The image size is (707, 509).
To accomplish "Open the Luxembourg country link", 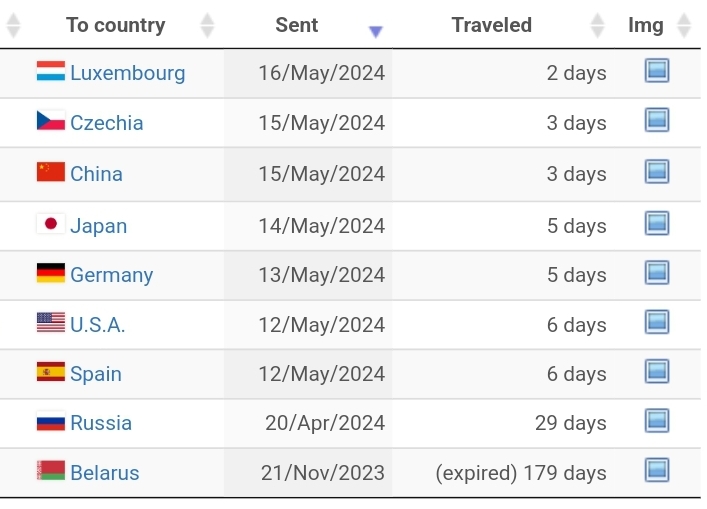I will click(x=128, y=73).
